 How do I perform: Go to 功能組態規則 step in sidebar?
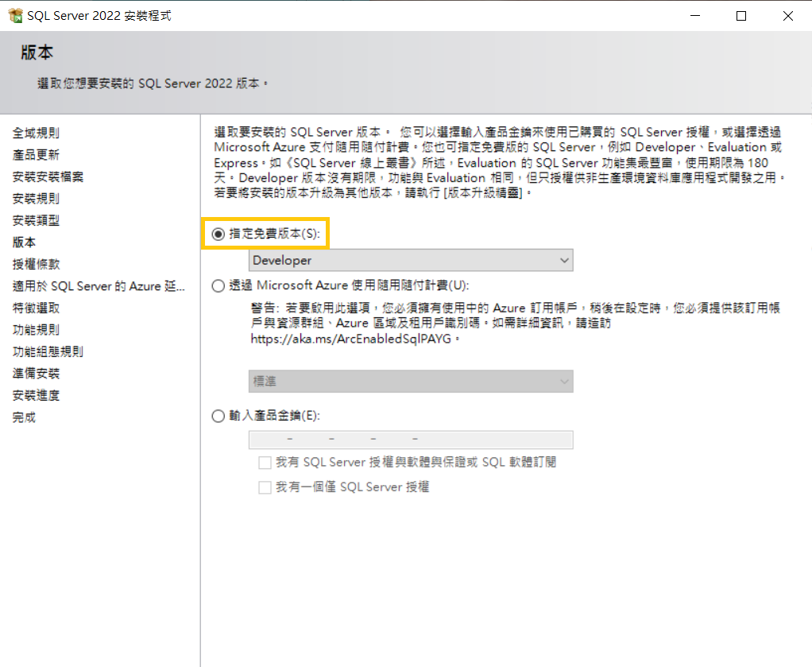(x=48, y=351)
